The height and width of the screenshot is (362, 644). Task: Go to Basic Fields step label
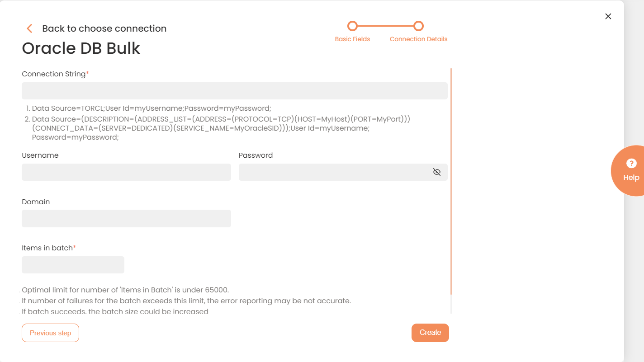(x=352, y=39)
